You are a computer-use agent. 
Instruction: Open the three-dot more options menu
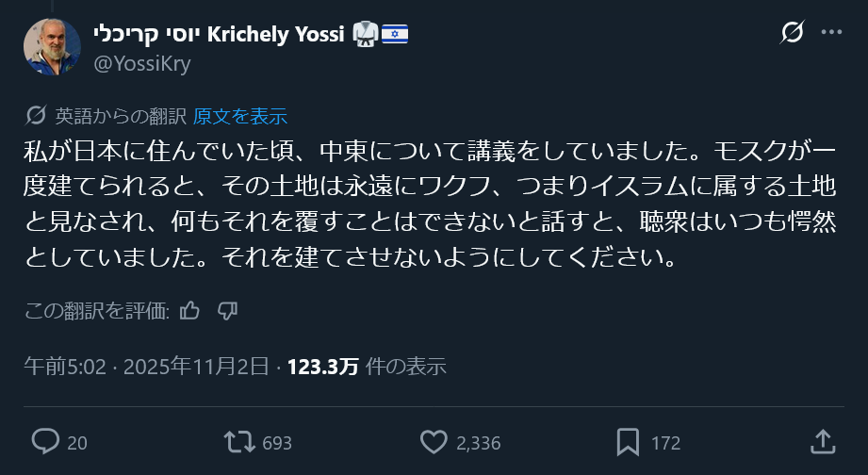831,33
